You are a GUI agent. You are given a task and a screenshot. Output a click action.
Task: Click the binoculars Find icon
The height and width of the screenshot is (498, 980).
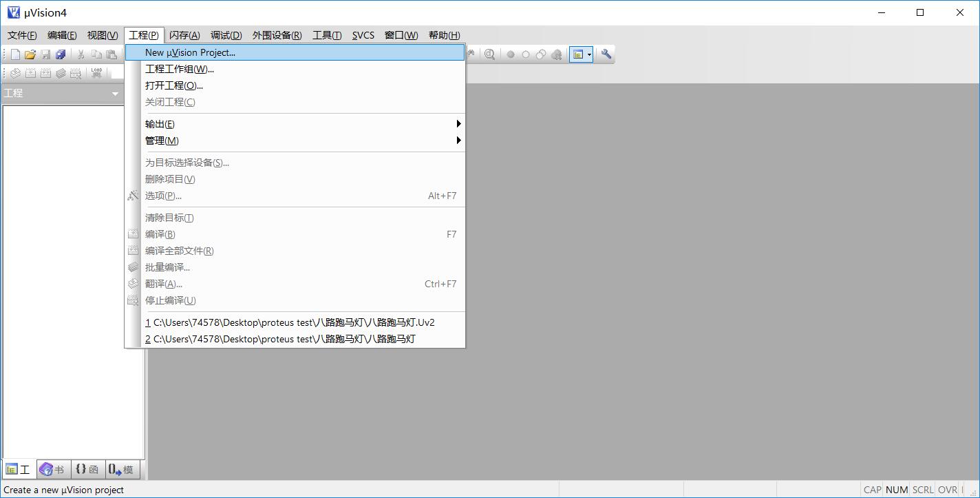[x=471, y=54]
